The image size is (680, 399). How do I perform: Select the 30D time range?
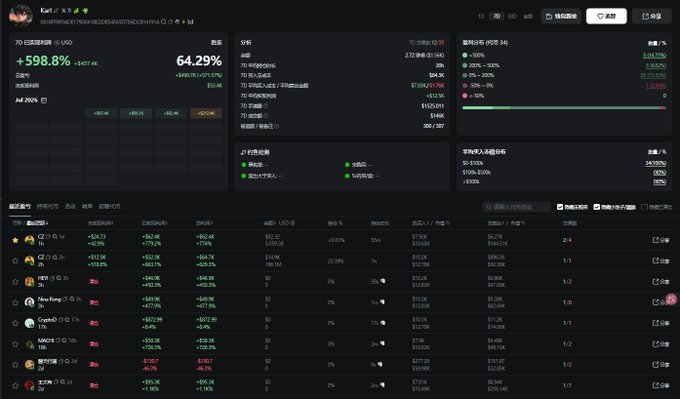(x=512, y=16)
